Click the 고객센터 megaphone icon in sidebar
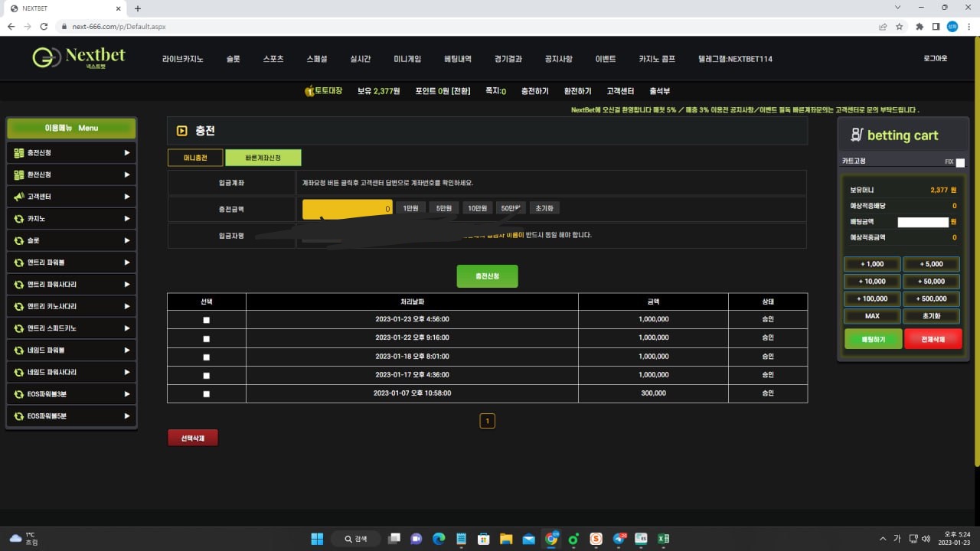The width and height of the screenshot is (980, 551). click(19, 197)
